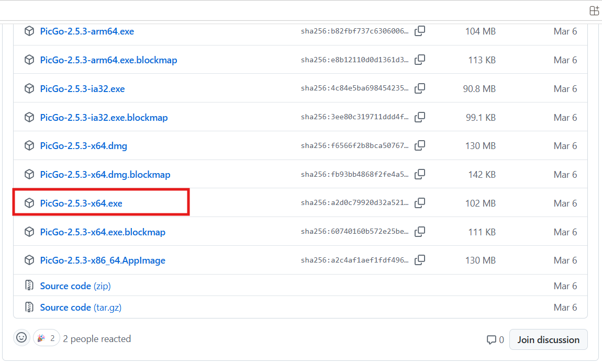602x364 pixels.
Task: Click the 2 people reacted text
Action: point(97,339)
